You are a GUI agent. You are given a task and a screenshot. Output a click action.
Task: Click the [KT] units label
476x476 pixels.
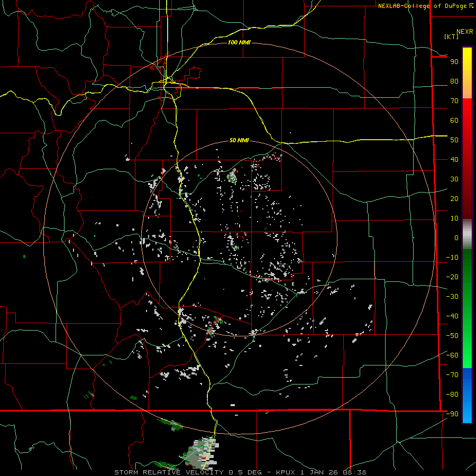[x=452, y=36]
